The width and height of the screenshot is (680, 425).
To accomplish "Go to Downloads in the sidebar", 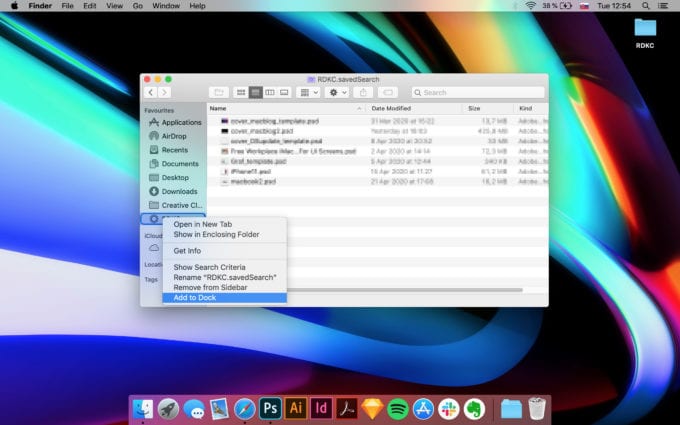I will pos(179,191).
